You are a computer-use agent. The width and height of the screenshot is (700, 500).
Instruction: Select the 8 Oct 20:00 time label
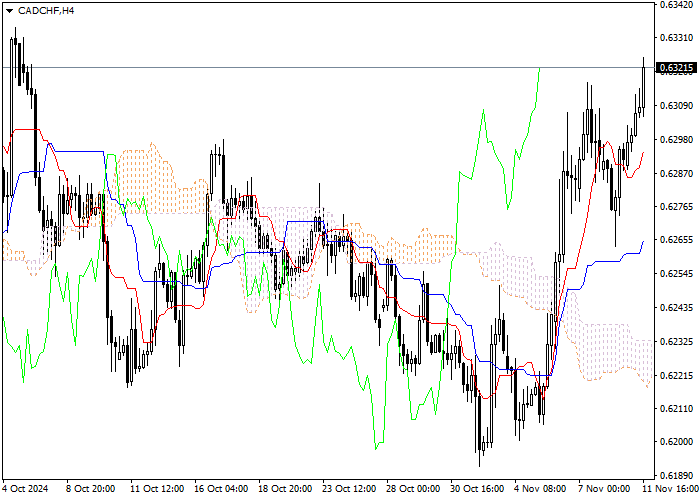click(91, 489)
